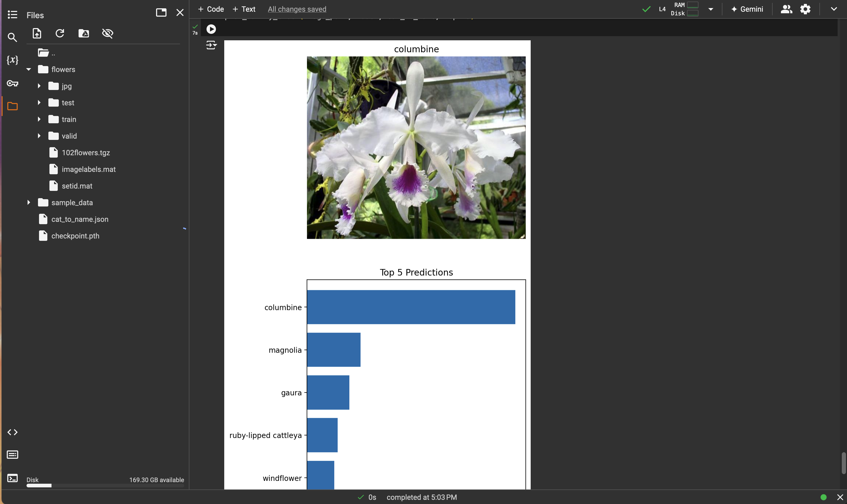
Task: Open settings gear icon
Action: [805, 9]
